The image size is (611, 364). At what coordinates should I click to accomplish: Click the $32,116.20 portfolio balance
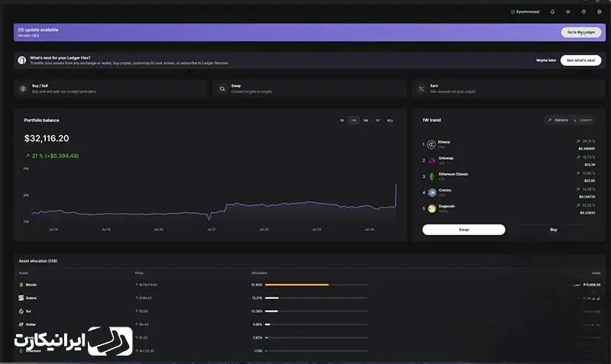[x=47, y=138]
